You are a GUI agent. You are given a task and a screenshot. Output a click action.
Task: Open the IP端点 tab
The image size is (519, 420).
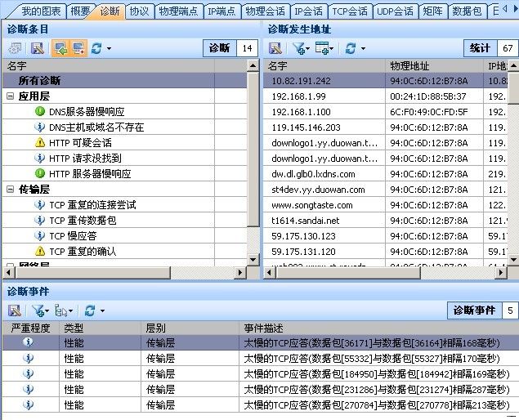tap(221, 11)
